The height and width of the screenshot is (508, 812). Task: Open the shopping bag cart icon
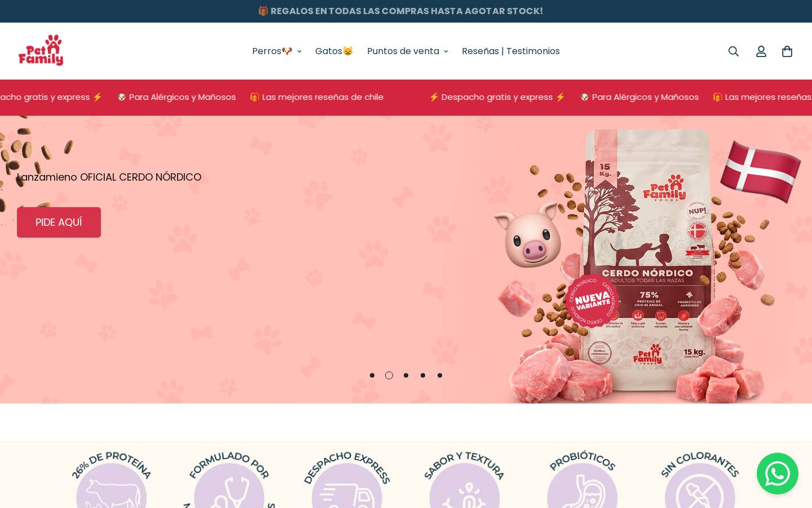pos(787,51)
